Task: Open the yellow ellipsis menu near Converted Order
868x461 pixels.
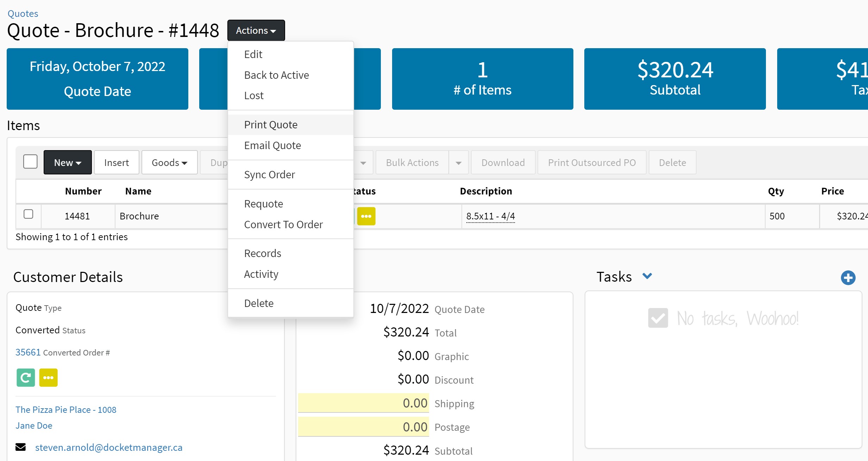Action: tap(48, 377)
